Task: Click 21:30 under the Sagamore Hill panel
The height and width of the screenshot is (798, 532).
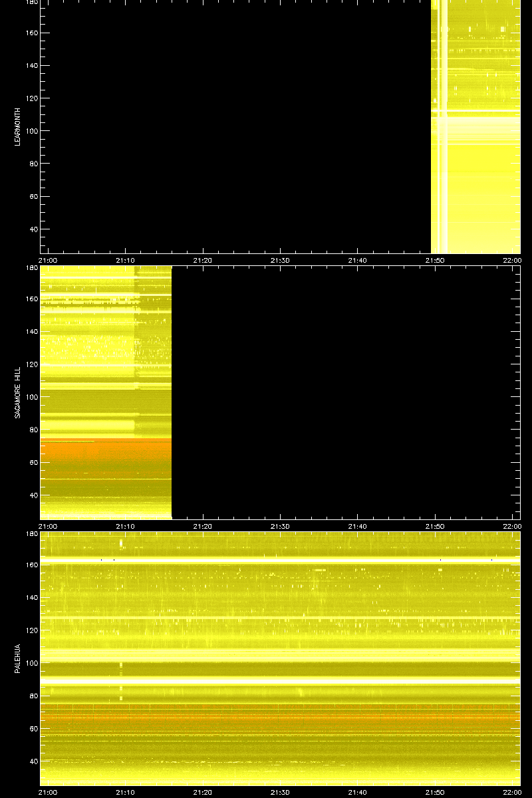Action: [x=281, y=526]
